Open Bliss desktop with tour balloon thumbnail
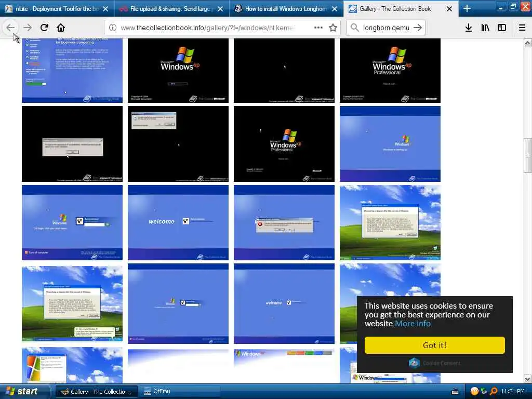 pos(72,303)
